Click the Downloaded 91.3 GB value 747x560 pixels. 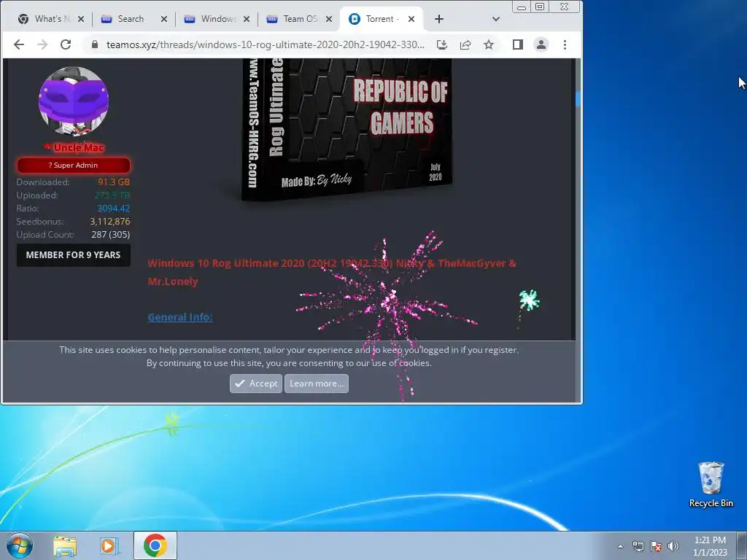coord(113,182)
